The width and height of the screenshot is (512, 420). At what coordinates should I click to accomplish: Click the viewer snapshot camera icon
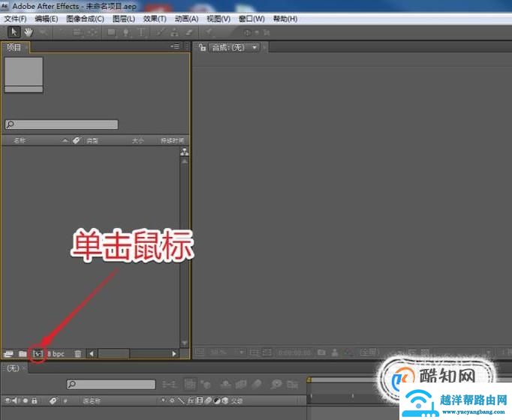[321, 352]
